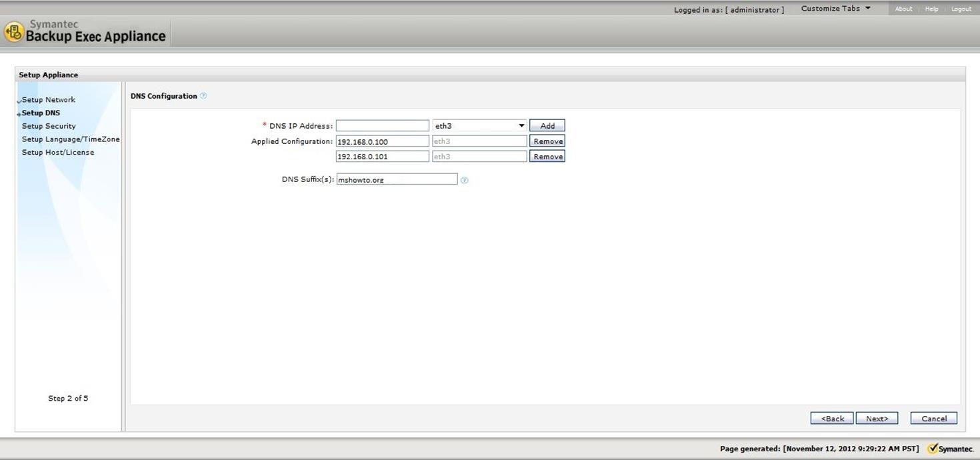Select the Setup DNS step
980x460 pixels.
click(41, 113)
